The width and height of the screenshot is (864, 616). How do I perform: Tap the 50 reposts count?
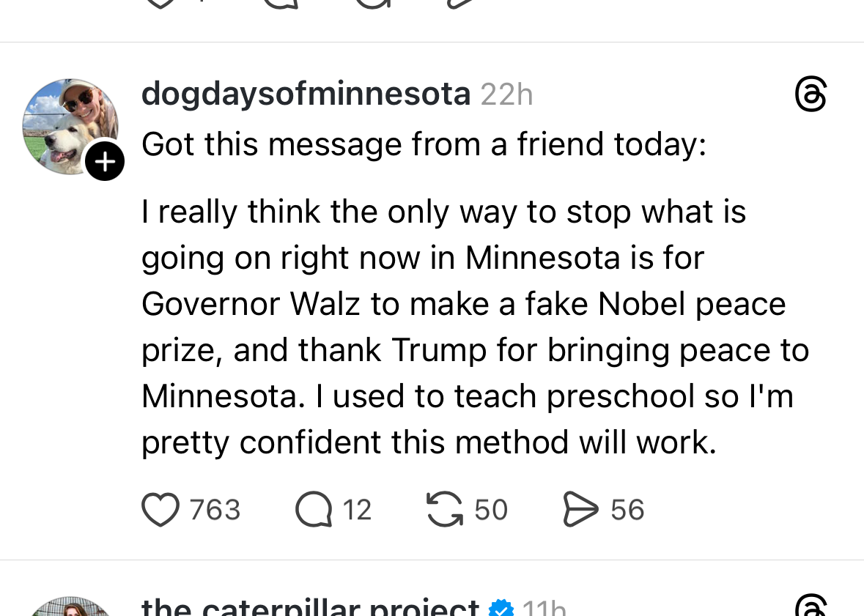(x=491, y=510)
